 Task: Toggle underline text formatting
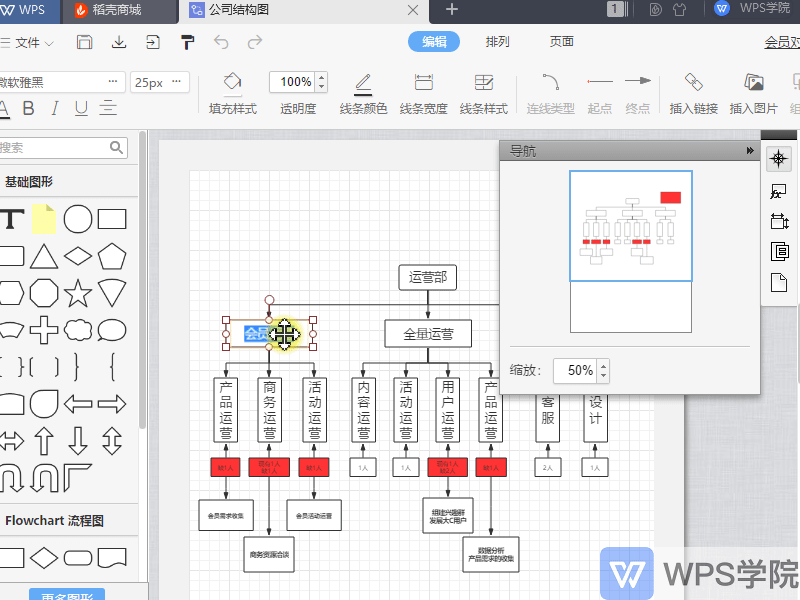pyautogui.click(x=81, y=108)
